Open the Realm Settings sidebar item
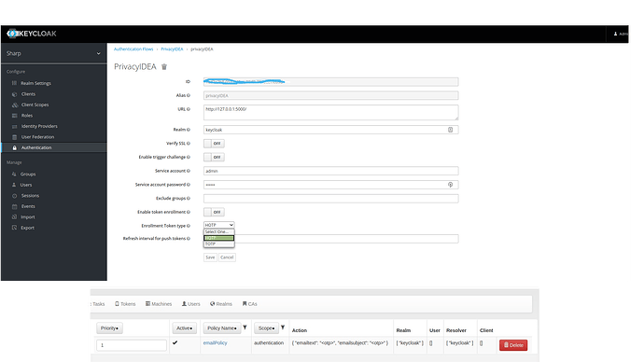 tap(35, 83)
